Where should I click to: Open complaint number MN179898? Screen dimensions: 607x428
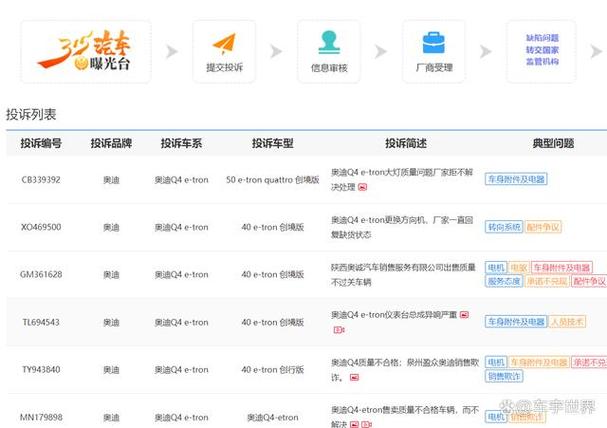[41, 418]
